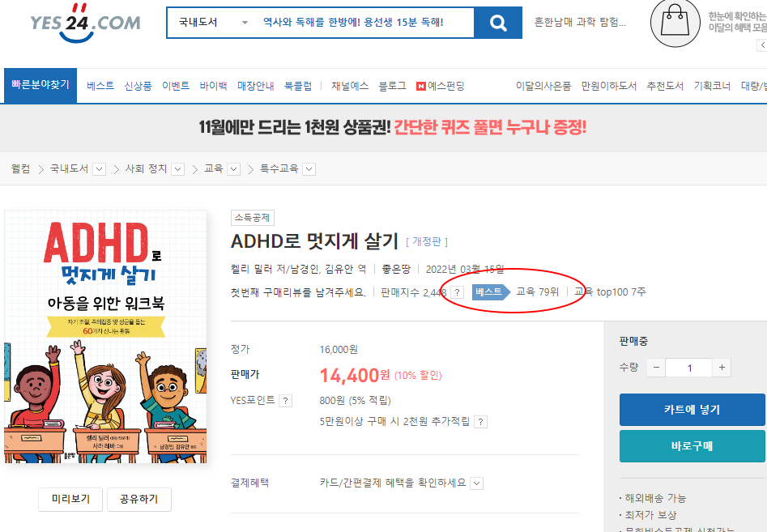The image size is (767, 532).
Task: Click 해외배송 가능 text
Action: click(655, 498)
